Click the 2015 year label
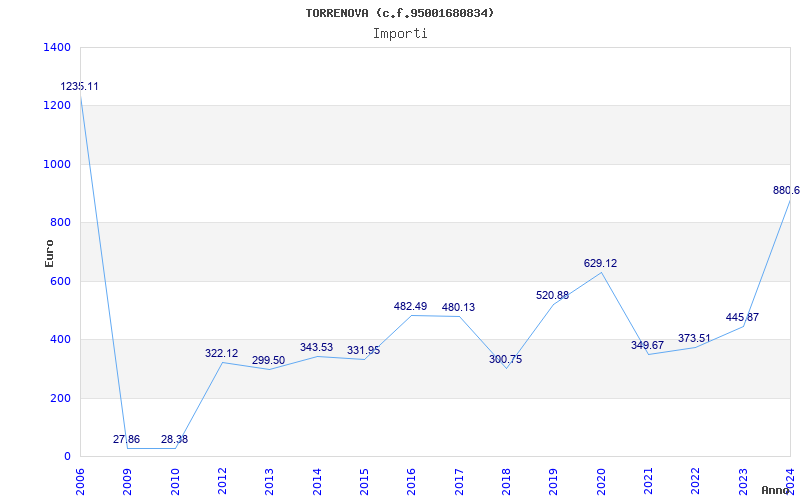 tap(364, 482)
